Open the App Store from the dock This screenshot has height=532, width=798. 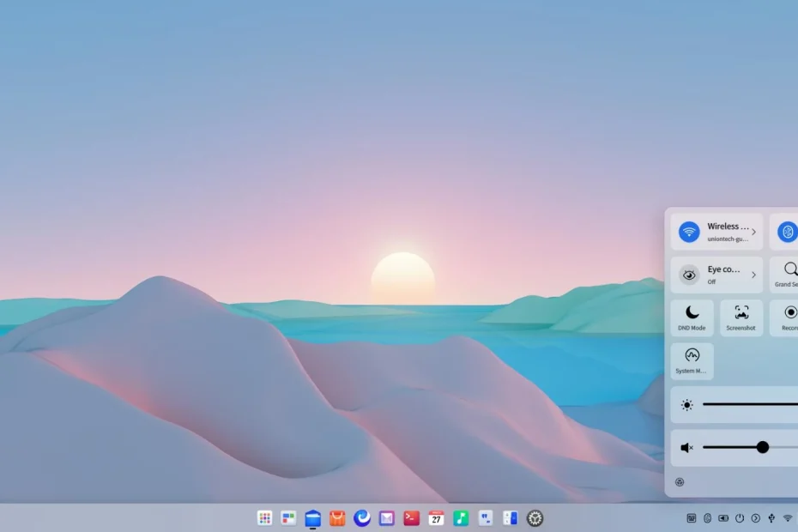click(x=337, y=518)
